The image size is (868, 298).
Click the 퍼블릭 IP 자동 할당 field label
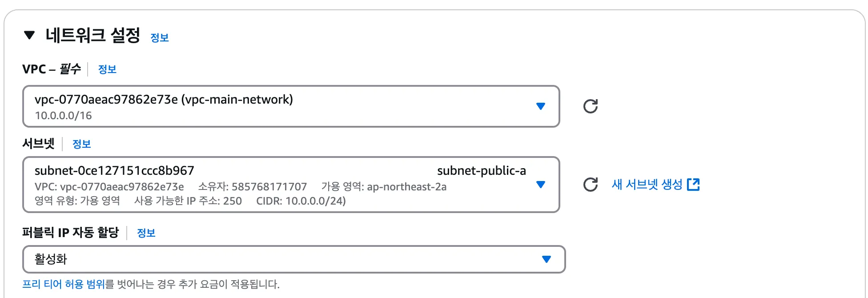tap(71, 233)
